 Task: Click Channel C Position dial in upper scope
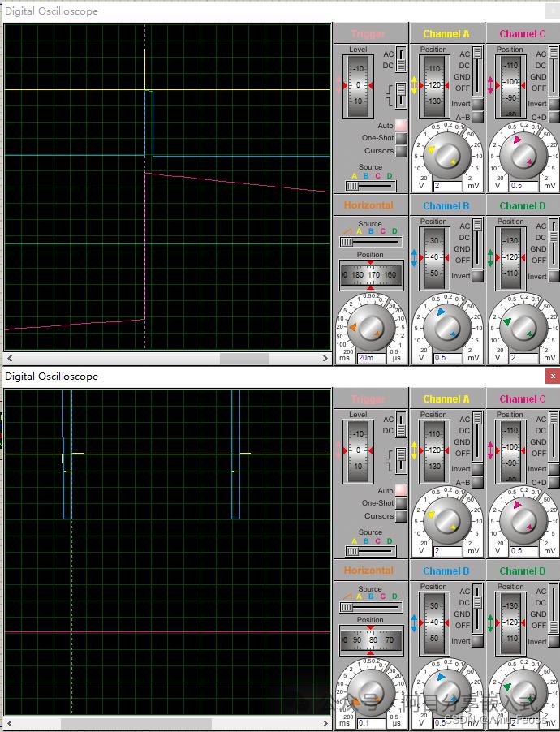[x=511, y=86]
